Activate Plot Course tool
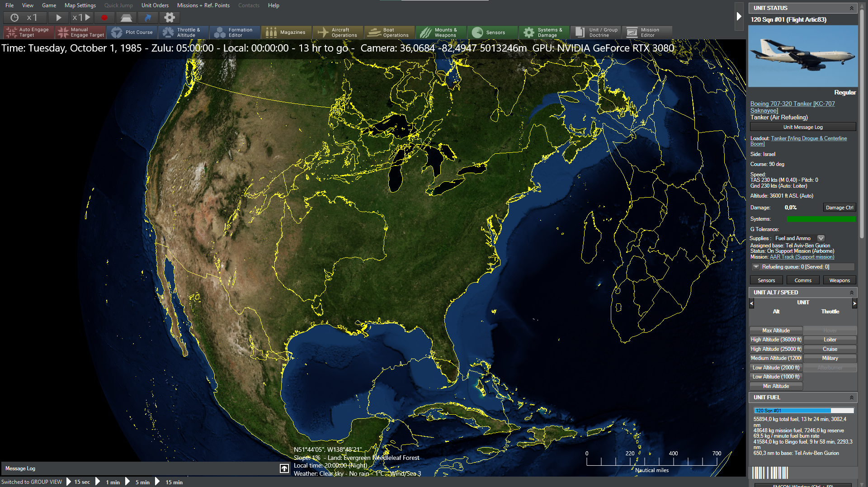Screen dimensions: 868x487 pos(132,33)
